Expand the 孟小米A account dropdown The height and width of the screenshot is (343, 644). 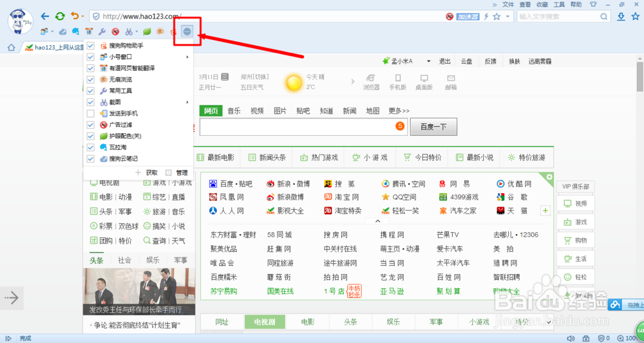pyautogui.click(x=429, y=61)
